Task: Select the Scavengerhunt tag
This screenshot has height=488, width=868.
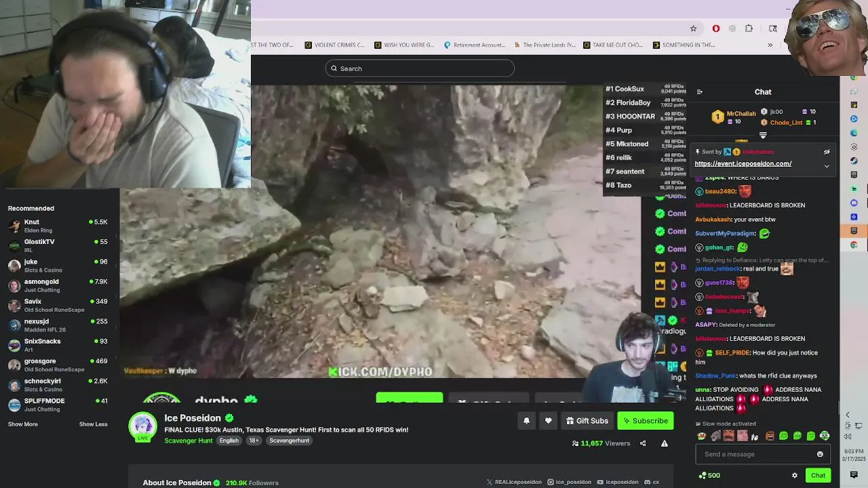Action: 289,441
